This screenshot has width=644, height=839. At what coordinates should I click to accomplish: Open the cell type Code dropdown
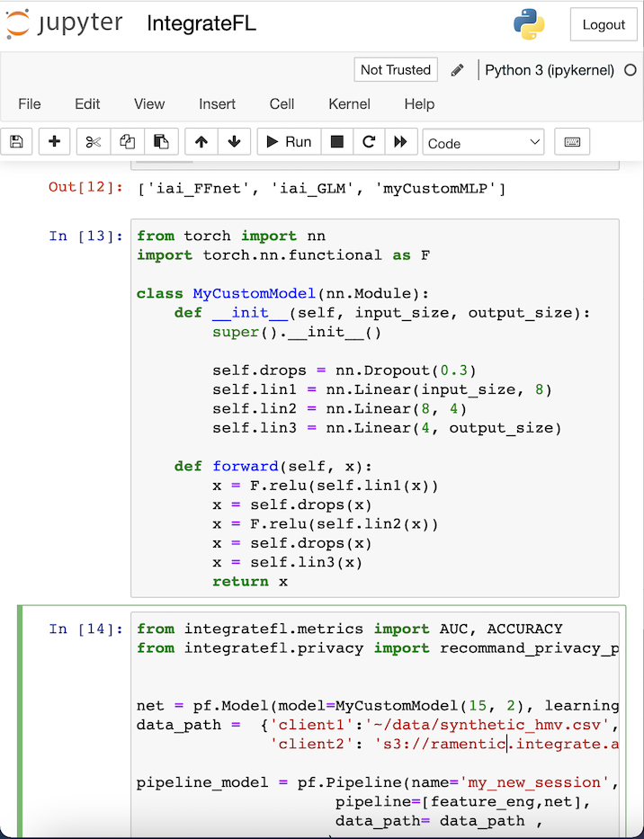(x=484, y=142)
